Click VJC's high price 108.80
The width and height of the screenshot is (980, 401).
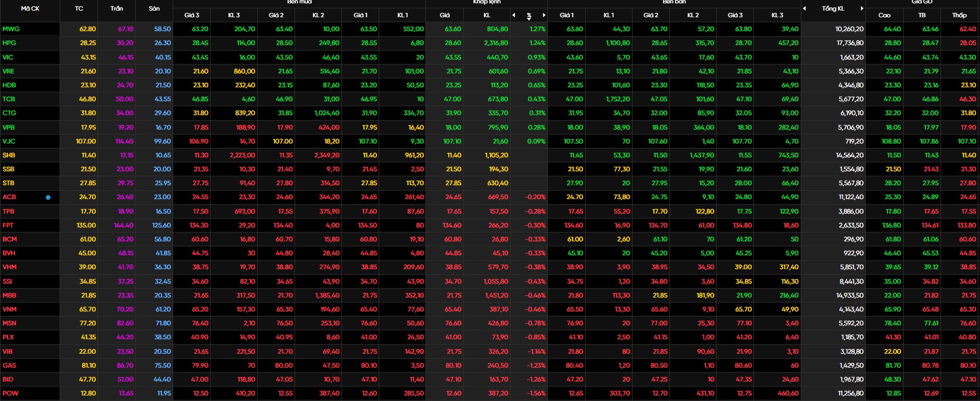[891, 141]
